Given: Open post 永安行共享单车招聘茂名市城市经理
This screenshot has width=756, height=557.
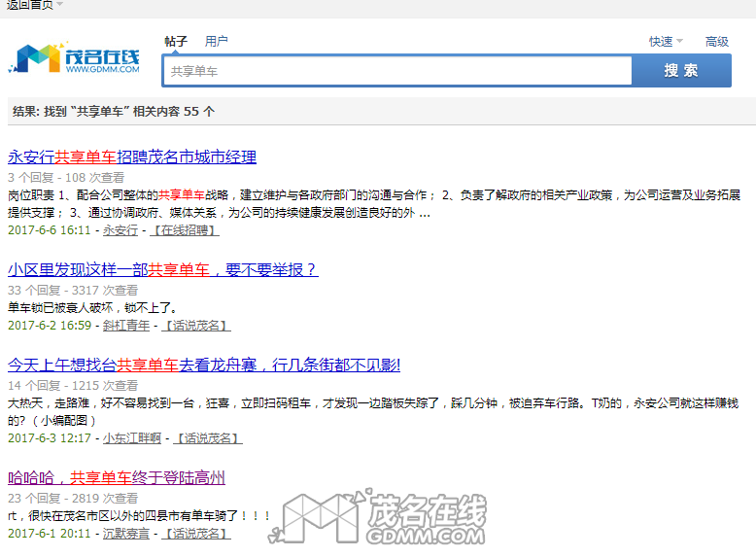Looking at the screenshot, I should [x=132, y=157].
